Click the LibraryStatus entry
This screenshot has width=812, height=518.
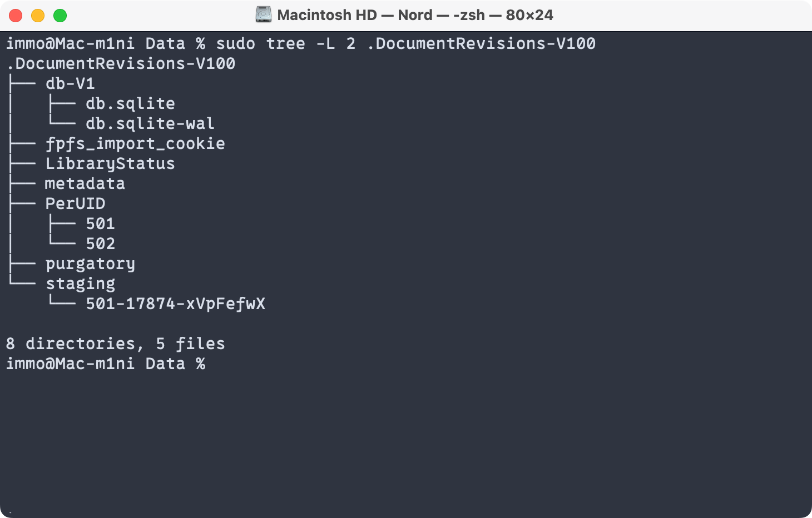click(x=110, y=163)
